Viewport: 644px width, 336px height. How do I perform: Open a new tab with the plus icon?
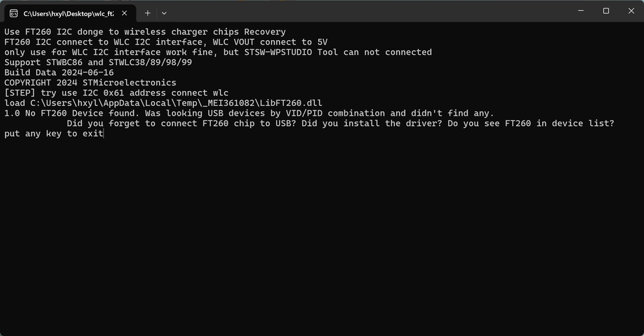click(147, 13)
